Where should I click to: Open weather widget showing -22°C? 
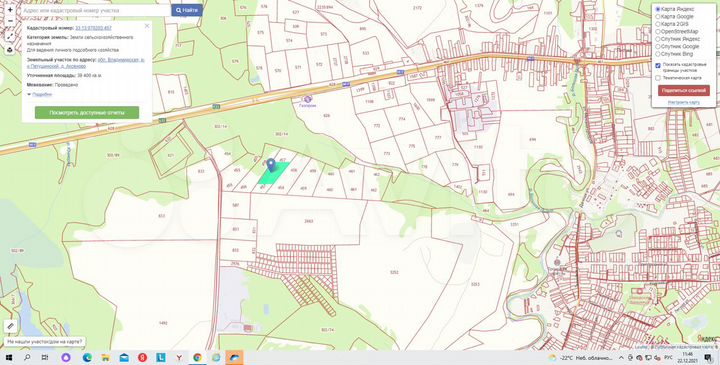581,358
